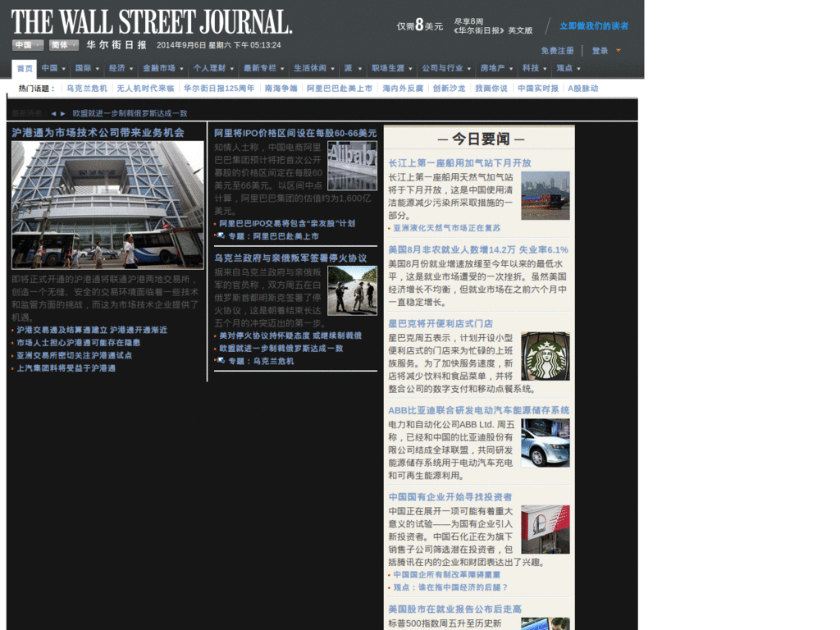Click the next headline arrow in the news ticker
The image size is (840, 630).
tap(63, 115)
